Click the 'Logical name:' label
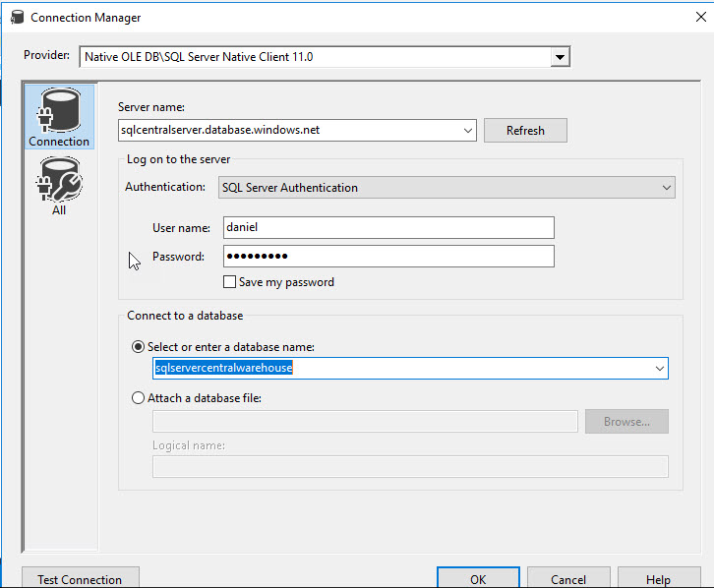Screen dimensions: 714x588 click(x=189, y=445)
